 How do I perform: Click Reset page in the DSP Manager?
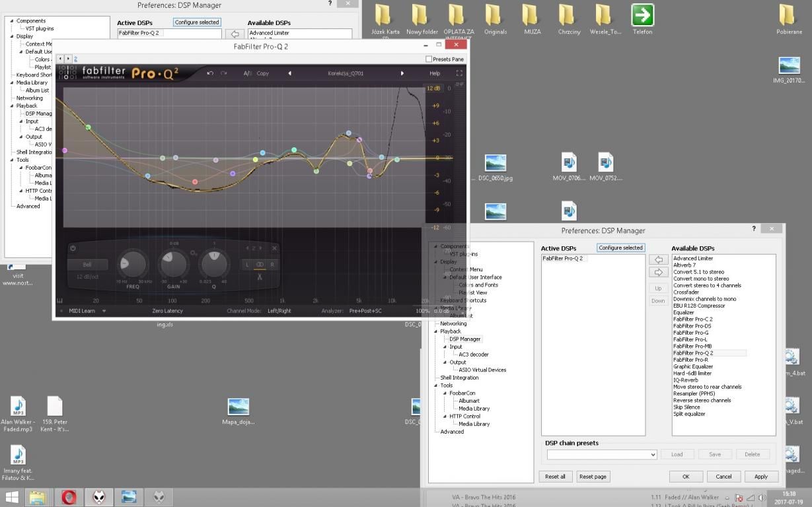[x=593, y=476]
